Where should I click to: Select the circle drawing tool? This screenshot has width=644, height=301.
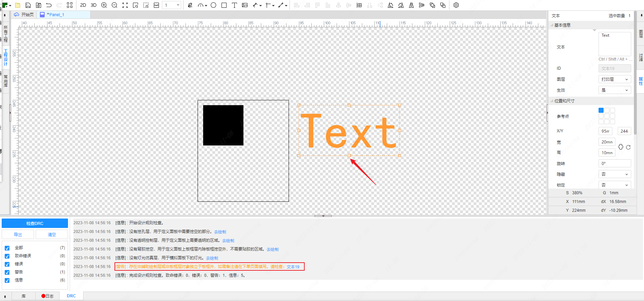213,5
